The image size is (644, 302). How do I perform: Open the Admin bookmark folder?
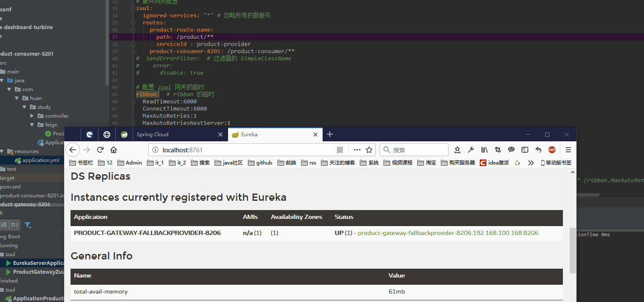click(x=130, y=162)
